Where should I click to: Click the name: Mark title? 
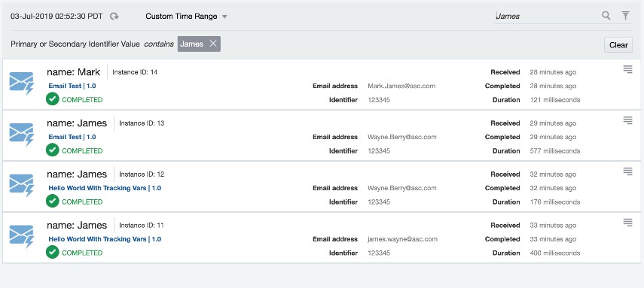click(x=74, y=72)
